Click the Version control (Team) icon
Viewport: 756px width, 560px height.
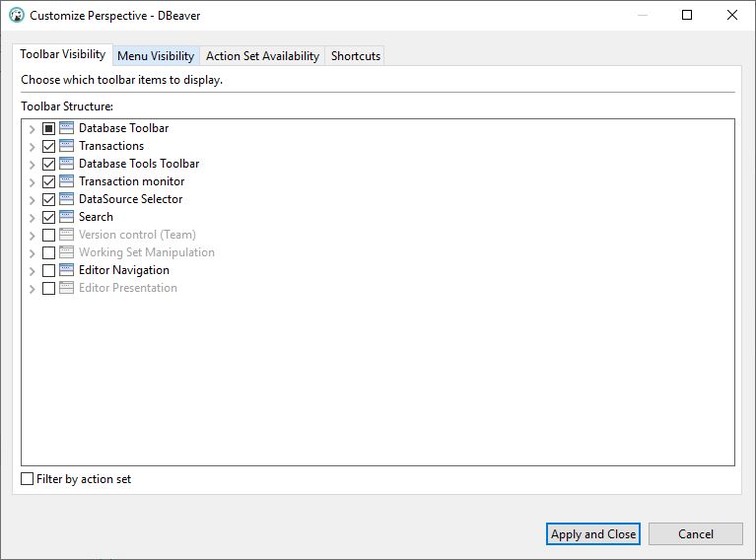click(x=67, y=235)
